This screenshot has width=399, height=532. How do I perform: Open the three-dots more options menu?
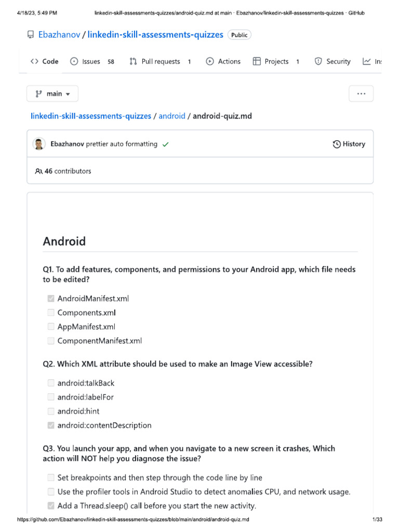361,94
